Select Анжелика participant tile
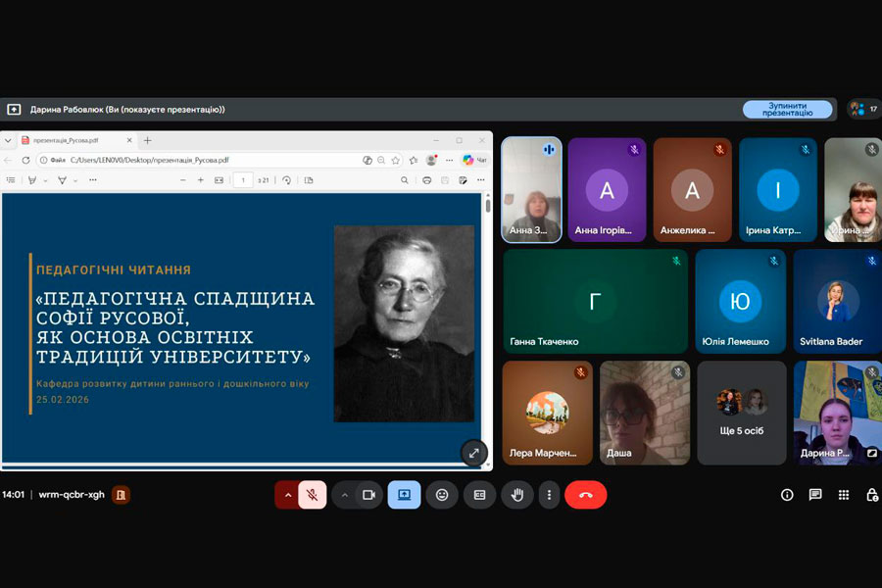The height and width of the screenshot is (588, 882). [x=693, y=189]
